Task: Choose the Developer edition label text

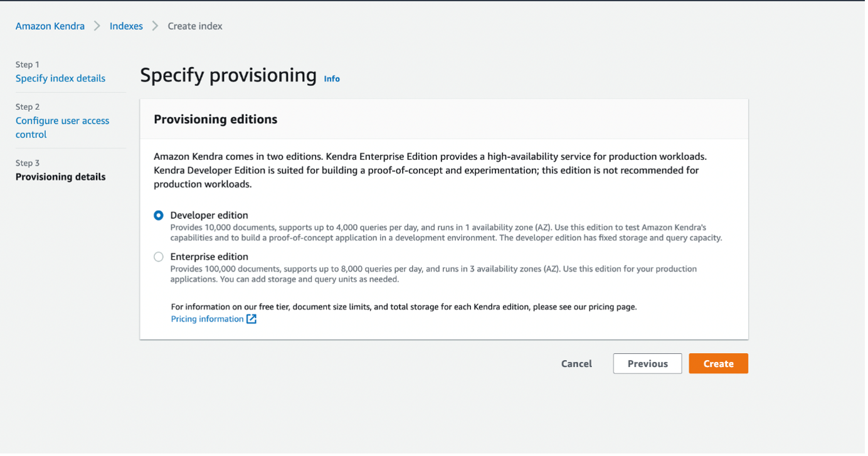Action: tap(209, 216)
